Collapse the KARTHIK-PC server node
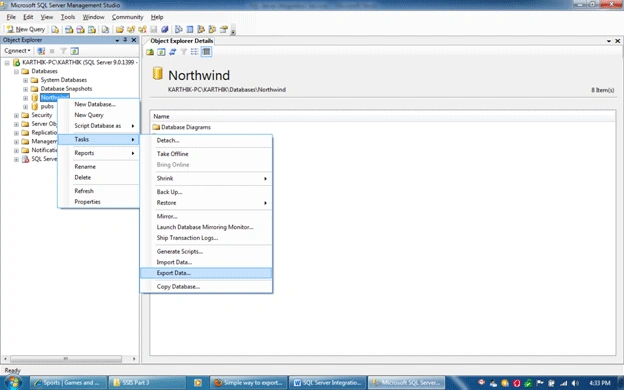The height and width of the screenshot is (390, 624). (7, 63)
